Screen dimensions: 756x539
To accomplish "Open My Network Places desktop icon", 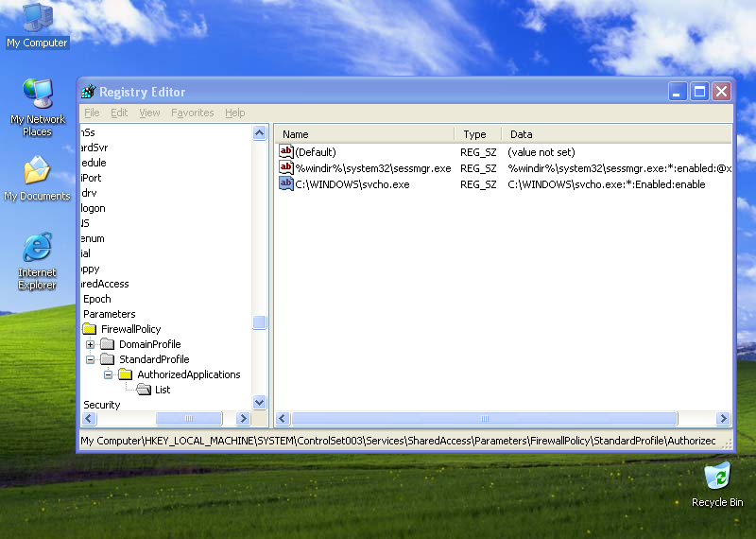I will [x=37, y=108].
